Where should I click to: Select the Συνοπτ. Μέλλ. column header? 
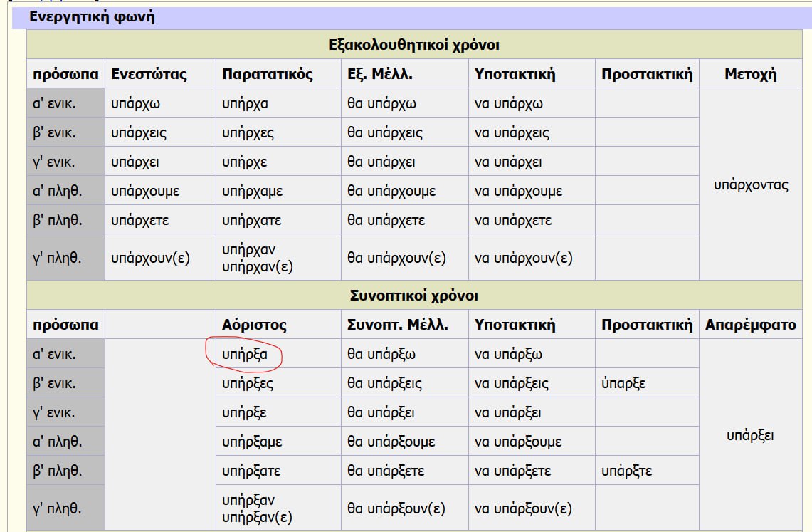398,325
